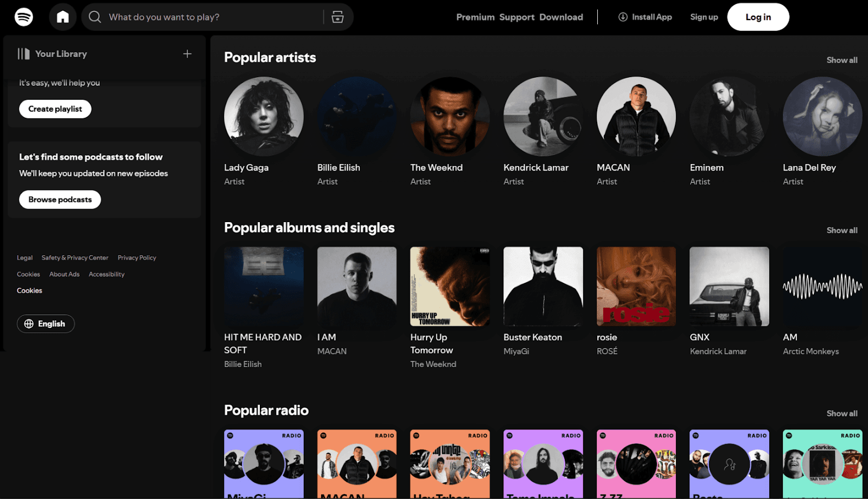Click "Billie Eilish" under HIT ME HARD AND SOFT
The height and width of the screenshot is (499, 868).
[243, 364]
